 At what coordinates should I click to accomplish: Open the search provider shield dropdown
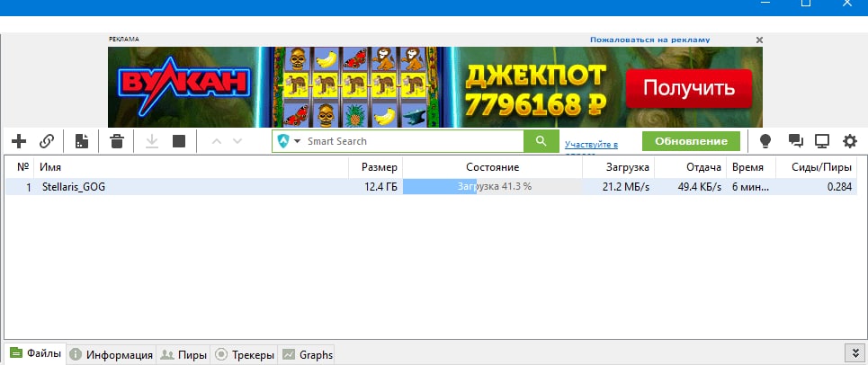pos(289,141)
